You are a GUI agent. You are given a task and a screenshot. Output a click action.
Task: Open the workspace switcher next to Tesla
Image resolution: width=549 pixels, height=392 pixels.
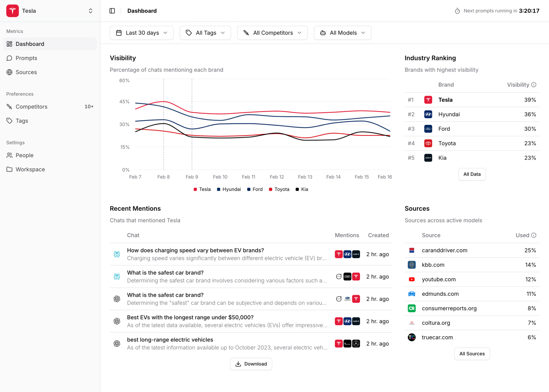pyautogui.click(x=91, y=11)
